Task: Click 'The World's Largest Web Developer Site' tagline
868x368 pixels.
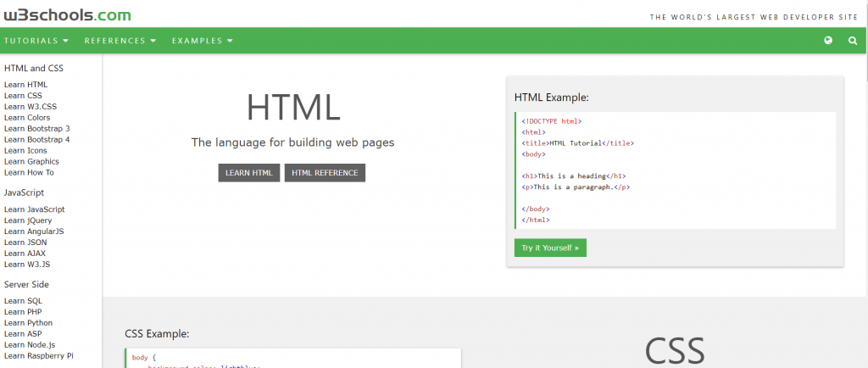Action: 754,17
